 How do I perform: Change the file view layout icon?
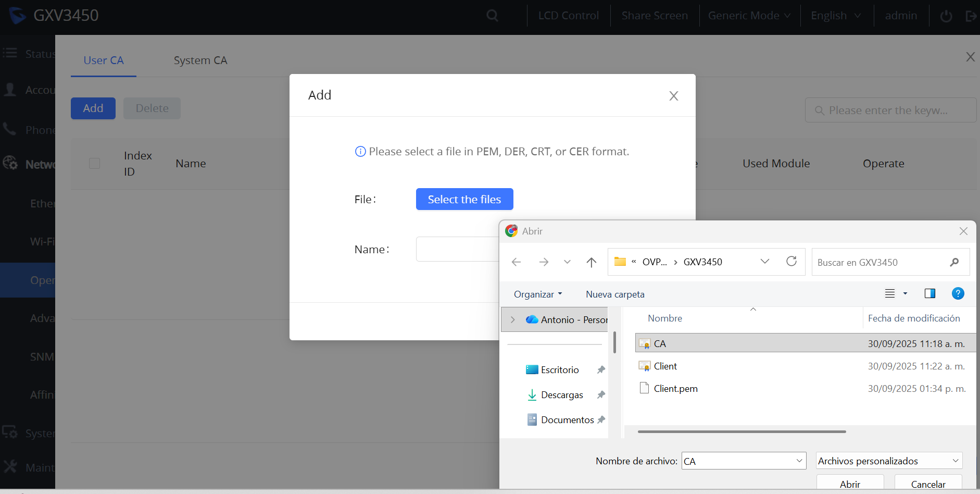pos(890,293)
